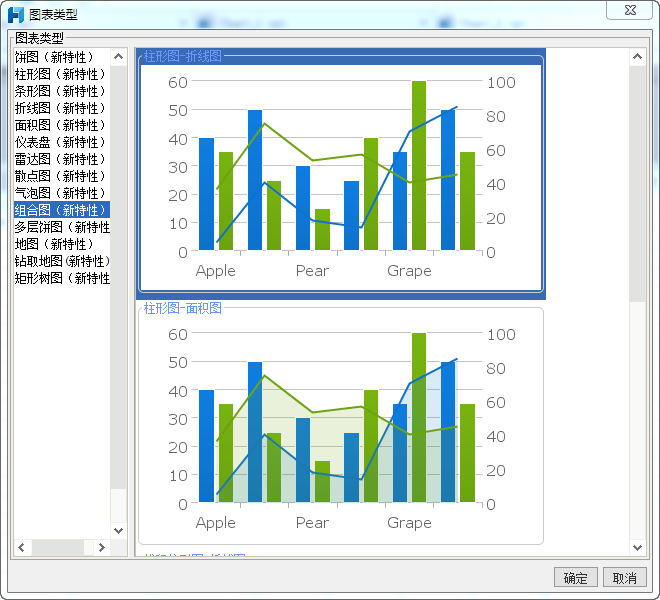Image resolution: width=660 pixels, height=600 pixels.
Task: Select 组合图(新特性) chart type
Action: coord(62,210)
